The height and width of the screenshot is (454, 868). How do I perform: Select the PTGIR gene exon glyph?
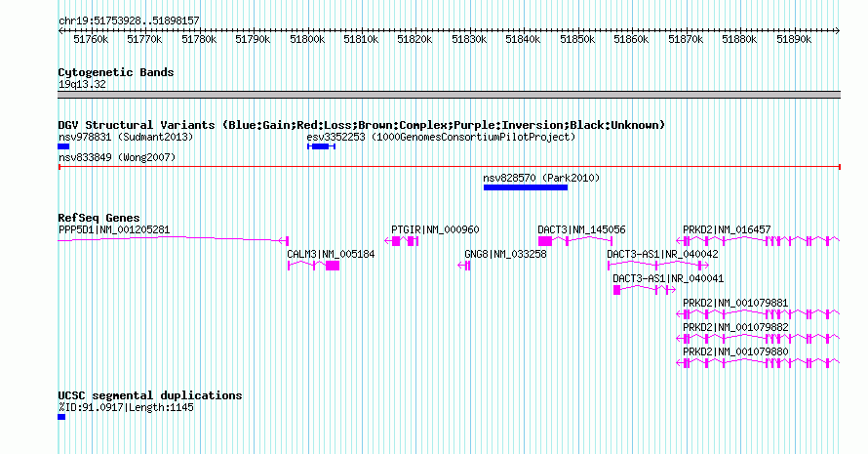point(402,241)
